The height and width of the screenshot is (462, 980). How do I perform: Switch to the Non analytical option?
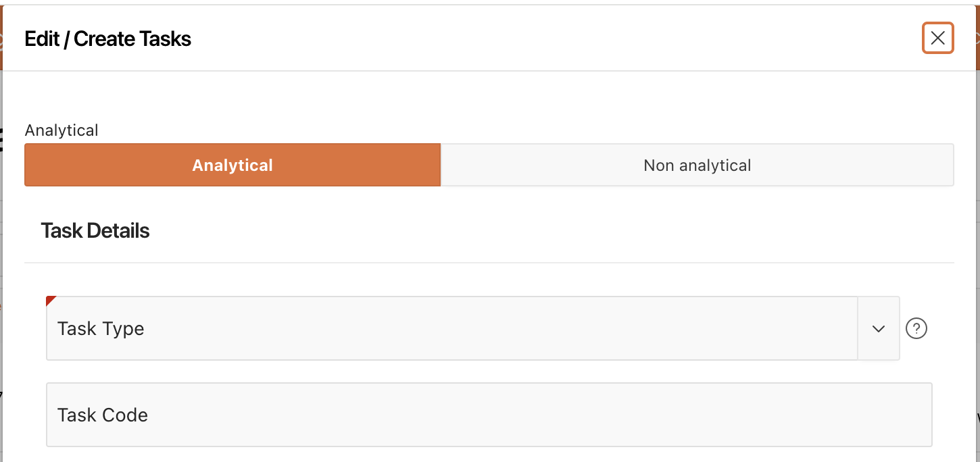point(697,165)
